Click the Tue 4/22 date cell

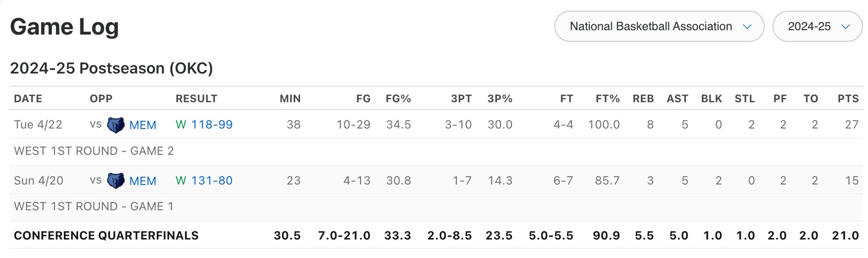38,125
